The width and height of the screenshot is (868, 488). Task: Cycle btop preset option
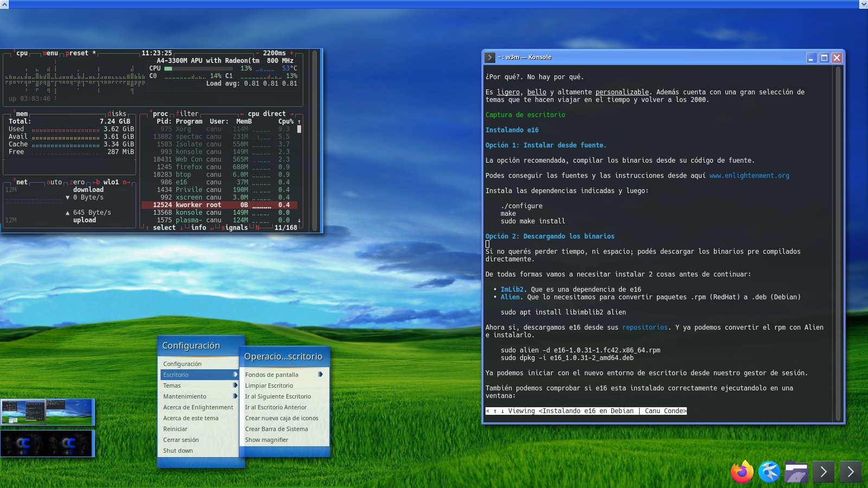coord(80,53)
